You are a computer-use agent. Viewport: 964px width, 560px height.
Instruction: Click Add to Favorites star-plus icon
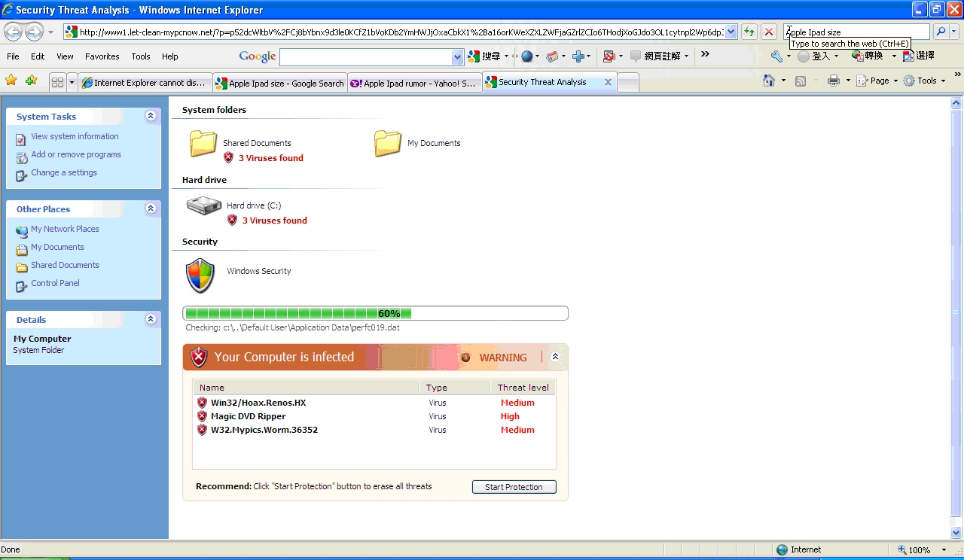pos(31,81)
